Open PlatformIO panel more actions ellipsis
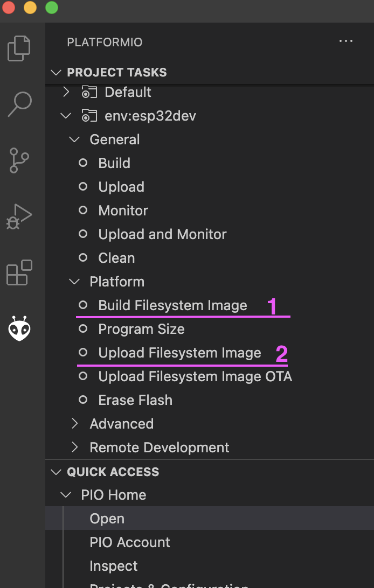This screenshot has width=374, height=588. point(345,41)
